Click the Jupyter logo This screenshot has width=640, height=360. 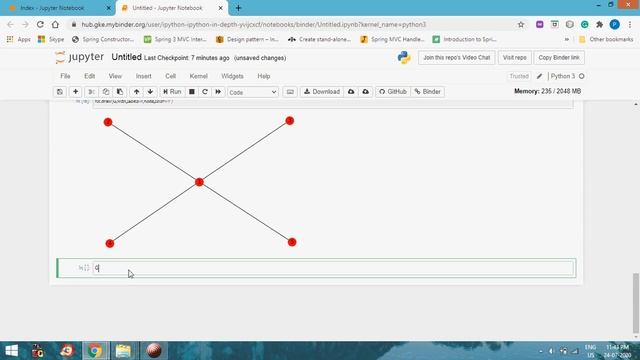(79, 58)
